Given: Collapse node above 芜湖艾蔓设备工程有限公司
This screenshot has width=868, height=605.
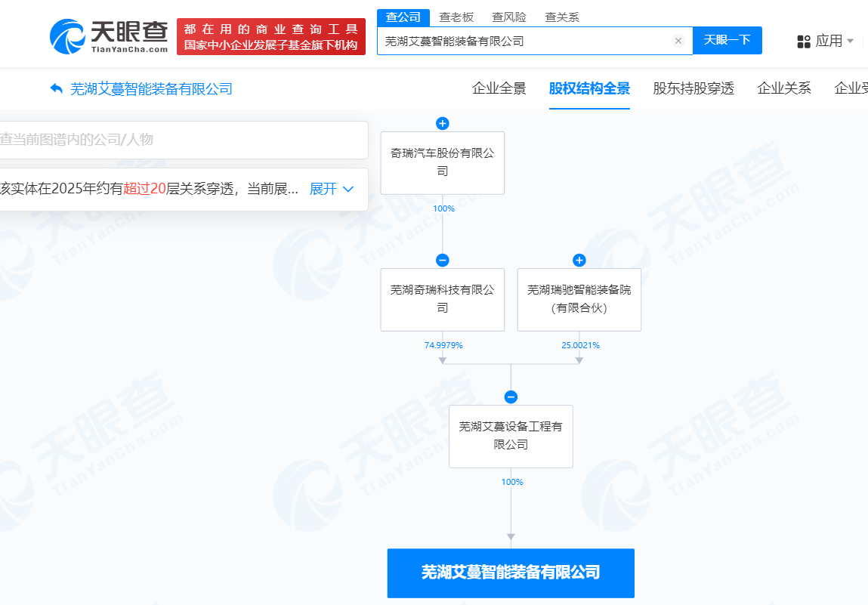Looking at the screenshot, I should pos(511,397).
